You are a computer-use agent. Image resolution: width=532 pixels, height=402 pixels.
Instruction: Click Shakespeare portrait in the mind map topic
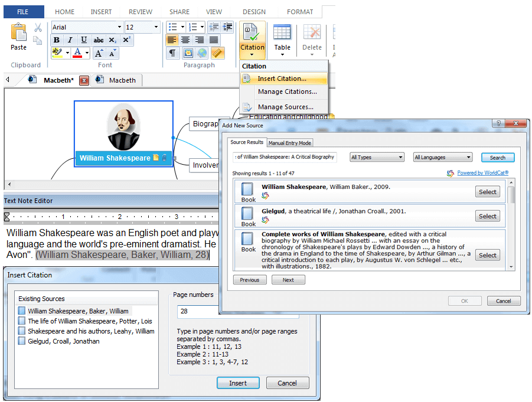pos(123,127)
